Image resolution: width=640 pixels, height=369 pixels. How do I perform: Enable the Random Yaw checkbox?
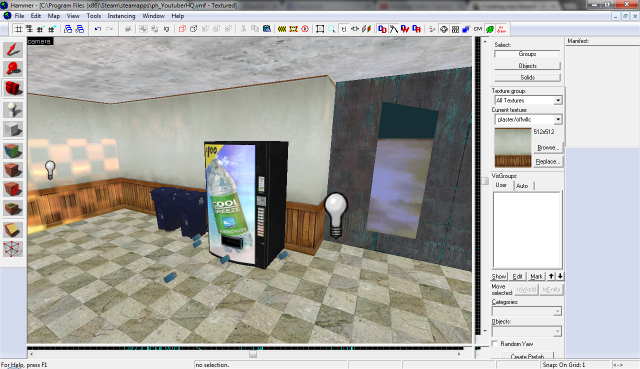[495, 344]
